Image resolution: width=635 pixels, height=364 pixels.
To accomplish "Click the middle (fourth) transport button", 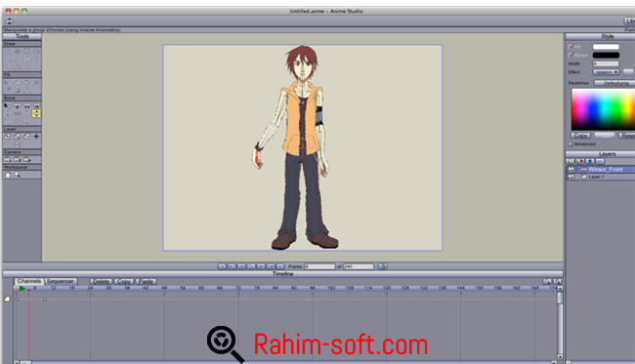I will (251, 266).
